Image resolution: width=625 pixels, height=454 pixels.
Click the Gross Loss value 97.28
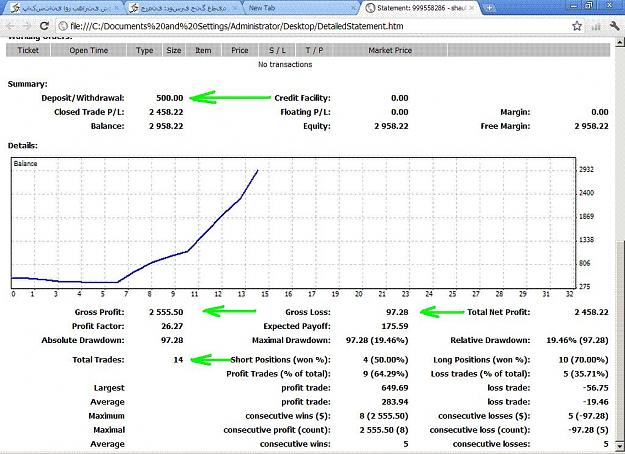(x=397, y=312)
